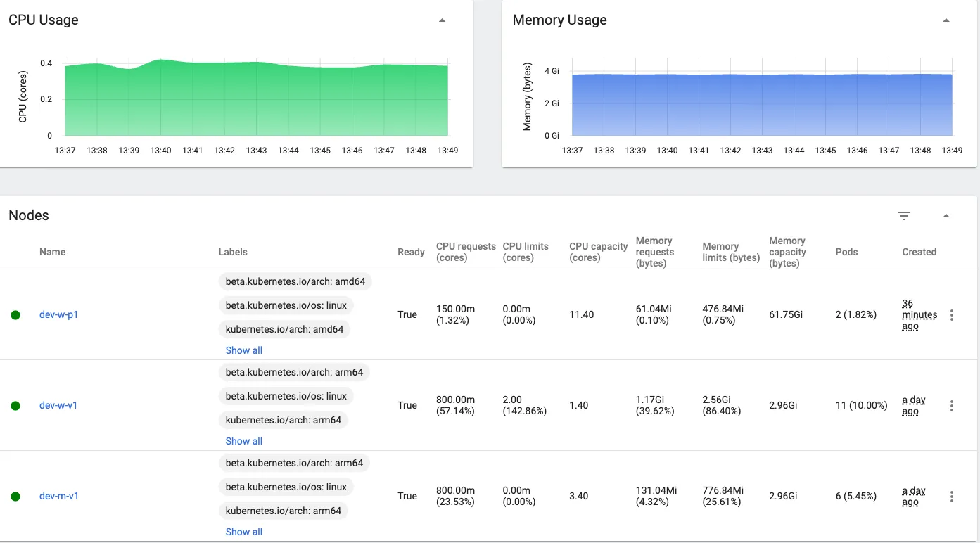The image size is (980, 543).
Task: Open the dev-w-v1 node link
Action: [58, 405]
